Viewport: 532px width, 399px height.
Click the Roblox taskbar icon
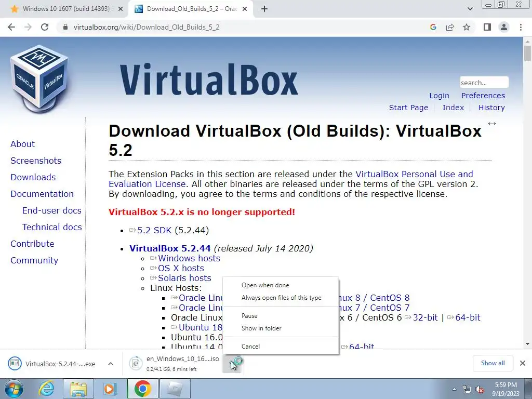(175, 389)
